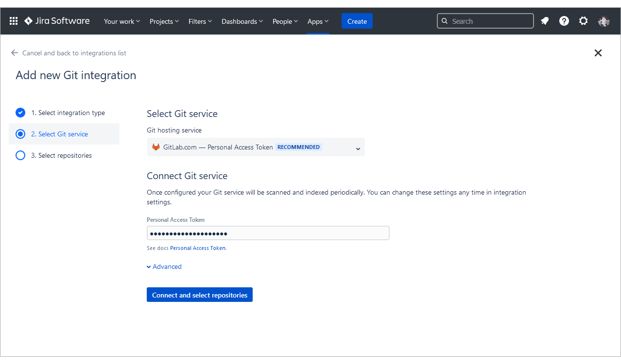Click the Personal Access Token input field
Screen dimensions: 621x364
pyautogui.click(x=268, y=233)
